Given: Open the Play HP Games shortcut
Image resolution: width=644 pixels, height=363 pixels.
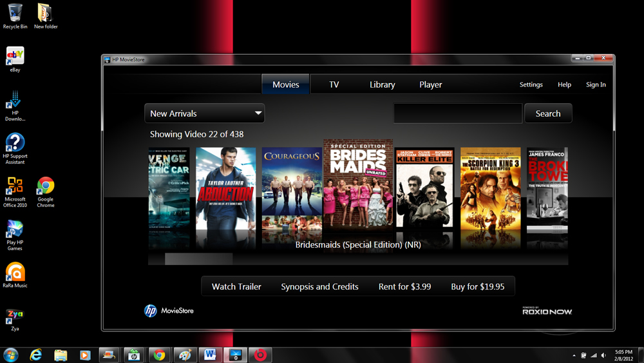Looking at the screenshot, I should click(15, 235).
